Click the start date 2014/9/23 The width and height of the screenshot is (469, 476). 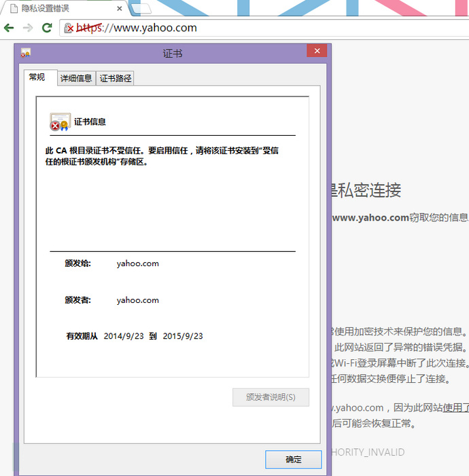[124, 336]
